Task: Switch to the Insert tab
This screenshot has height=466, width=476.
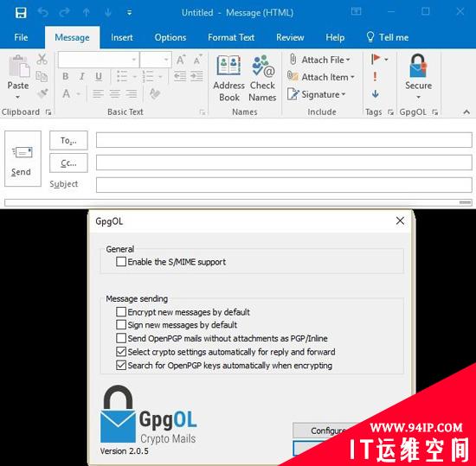Action: pos(121,37)
